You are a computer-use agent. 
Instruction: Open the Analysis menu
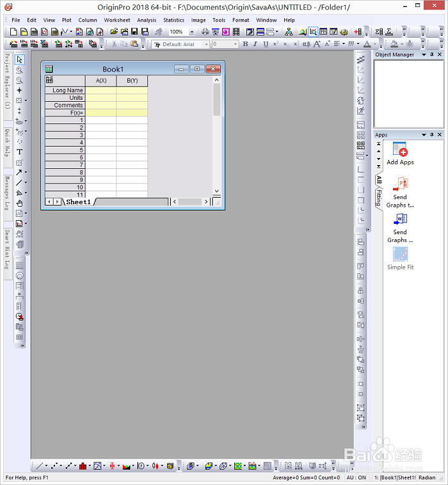pos(147,20)
